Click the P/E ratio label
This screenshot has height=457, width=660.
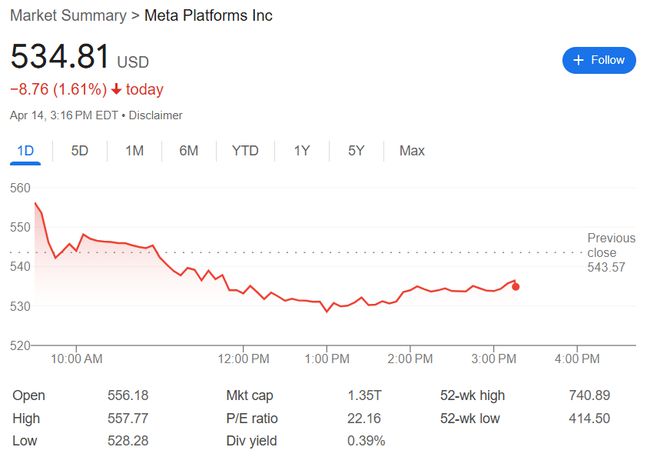click(252, 418)
